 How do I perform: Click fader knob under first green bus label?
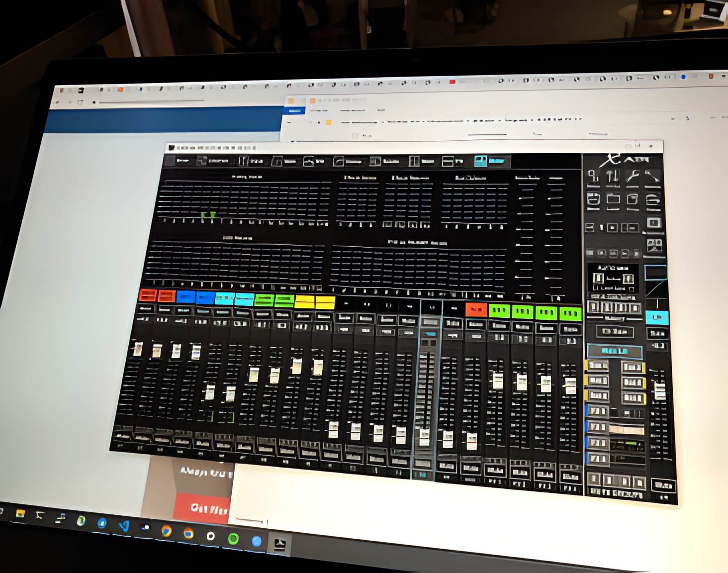click(497, 381)
